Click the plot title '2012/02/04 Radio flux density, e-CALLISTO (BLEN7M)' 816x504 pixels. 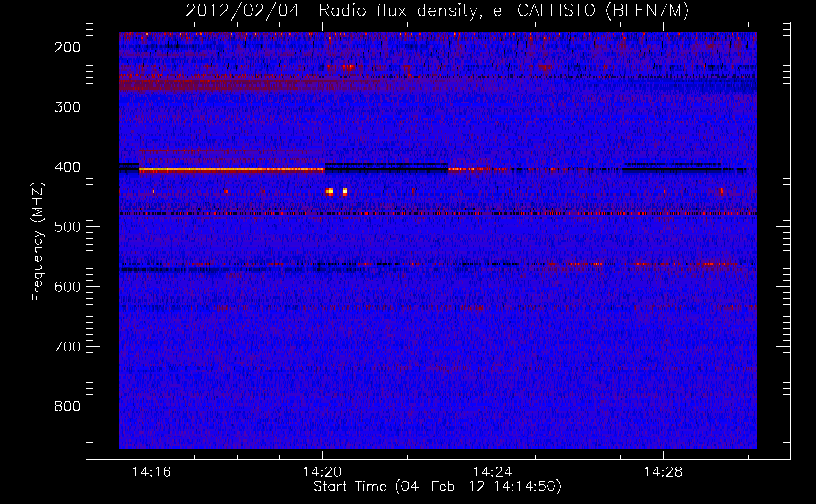tap(437, 10)
